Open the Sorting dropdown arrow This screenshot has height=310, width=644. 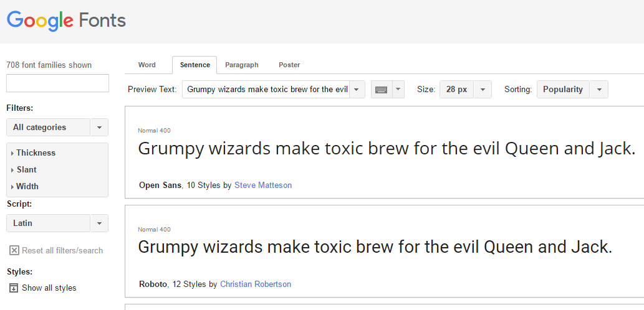click(x=599, y=90)
